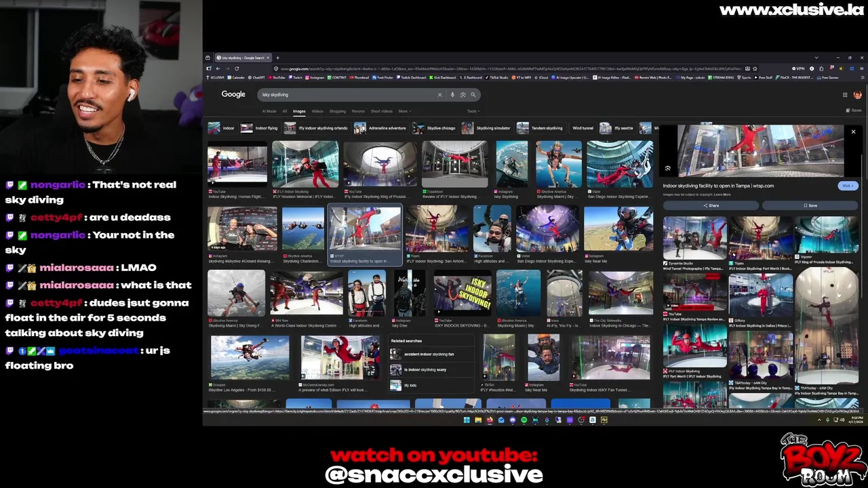Image resolution: width=868 pixels, height=488 pixels.
Task: Open Tripadvisor iFLY King of Prussia thumbnail
Action: pyautogui.click(x=827, y=235)
